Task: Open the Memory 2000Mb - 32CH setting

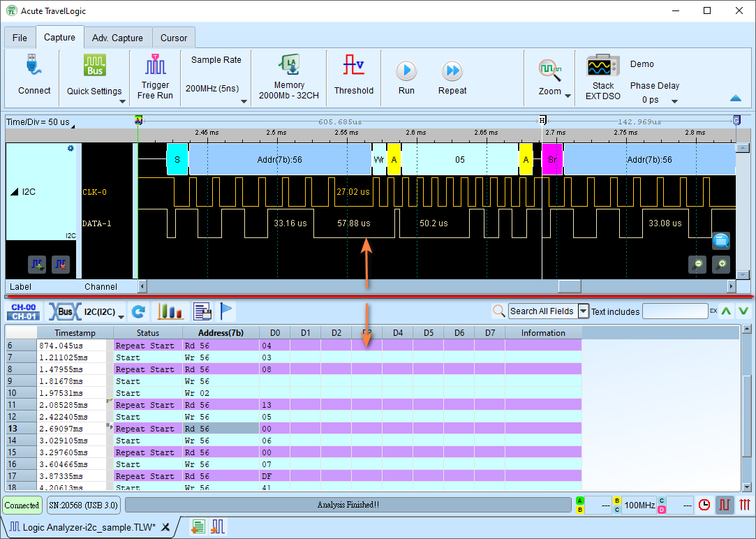Action: tap(289, 77)
